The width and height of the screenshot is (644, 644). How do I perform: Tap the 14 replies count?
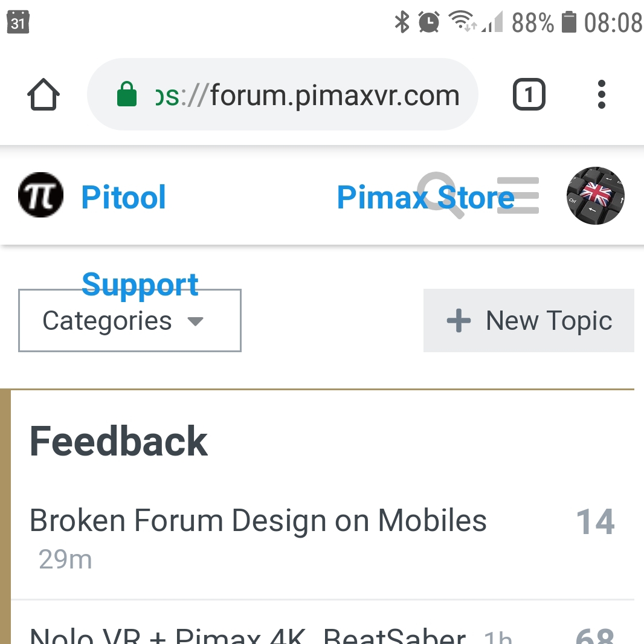coord(595,522)
